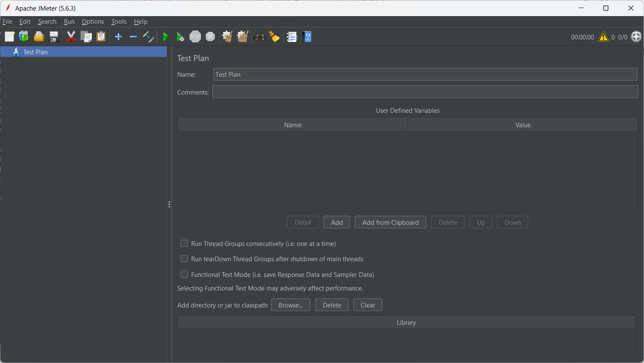Click the Detail button
644x363 pixels.
click(x=303, y=222)
